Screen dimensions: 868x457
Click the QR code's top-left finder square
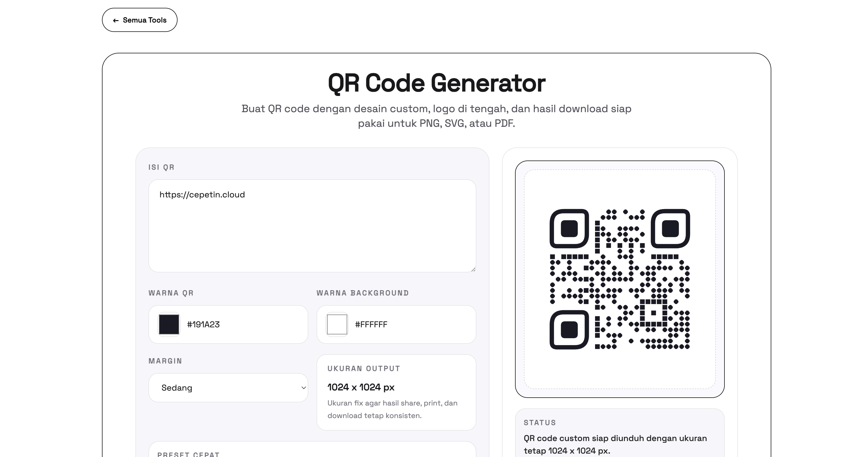point(569,229)
